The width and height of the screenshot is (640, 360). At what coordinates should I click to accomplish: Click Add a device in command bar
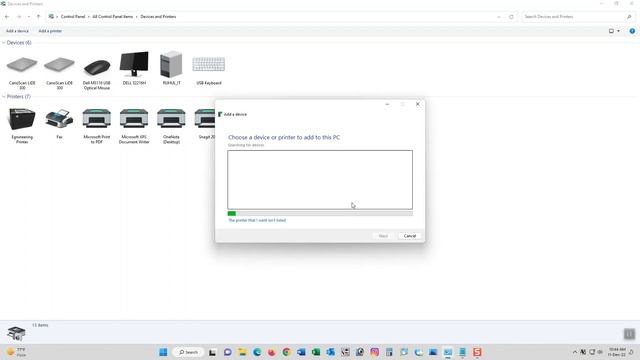pos(17,31)
